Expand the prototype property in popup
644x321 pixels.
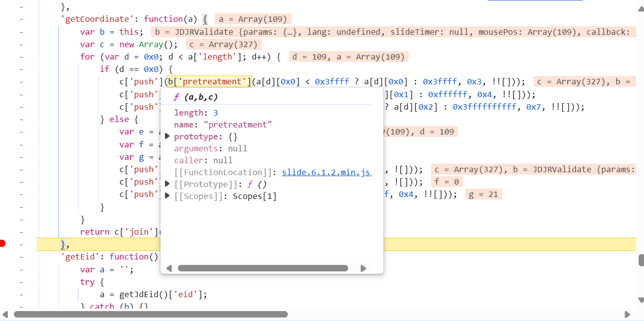(x=167, y=136)
